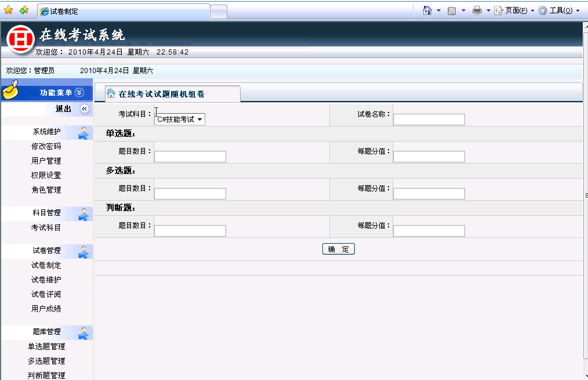Click 判断题 题目数目 input field
This screenshot has width=588, height=380.
190,231
